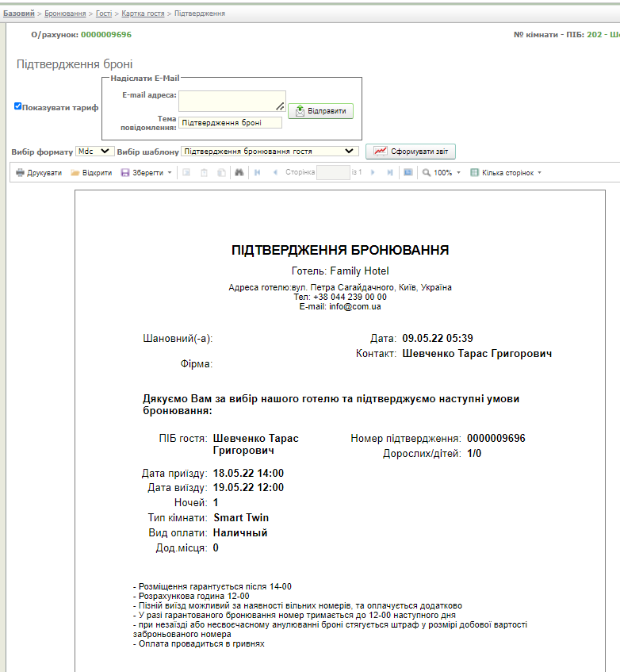Click the Open (Відкрити) folder icon

(x=75, y=172)
